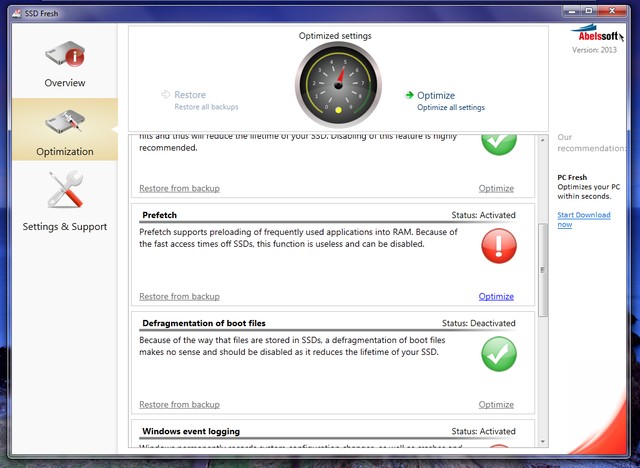640x468 pixels.
Task: Click Optimize link above the Prefetch panel
Action: (496, 189)
